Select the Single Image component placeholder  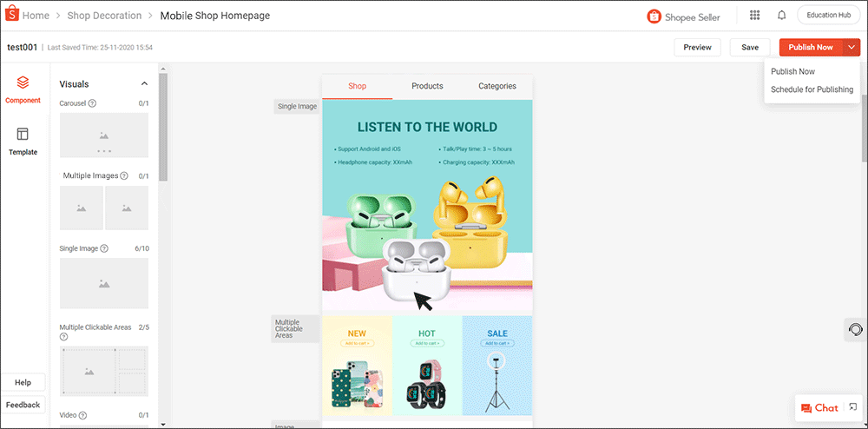point(104,283)
